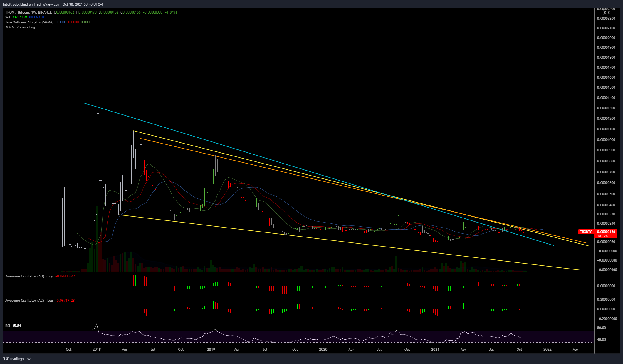The width and height of the screenshot is (623, 364).
Task: Click the 2022 label on the time axis
Action: pos(548,350)
